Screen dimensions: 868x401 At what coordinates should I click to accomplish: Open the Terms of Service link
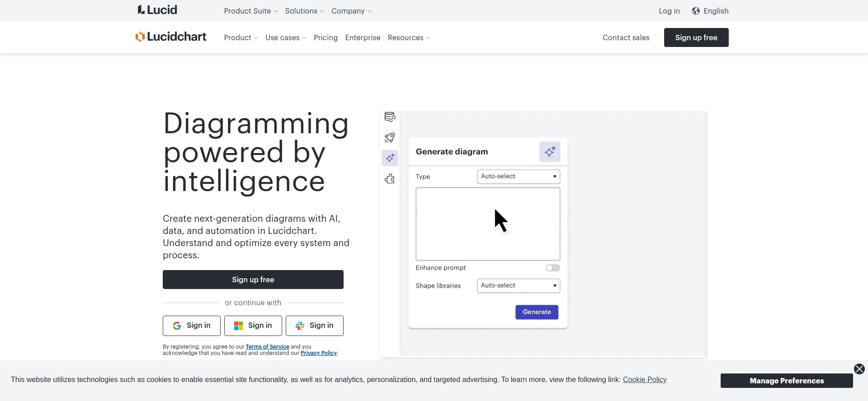pyautogui.click(x=267, y=347)
